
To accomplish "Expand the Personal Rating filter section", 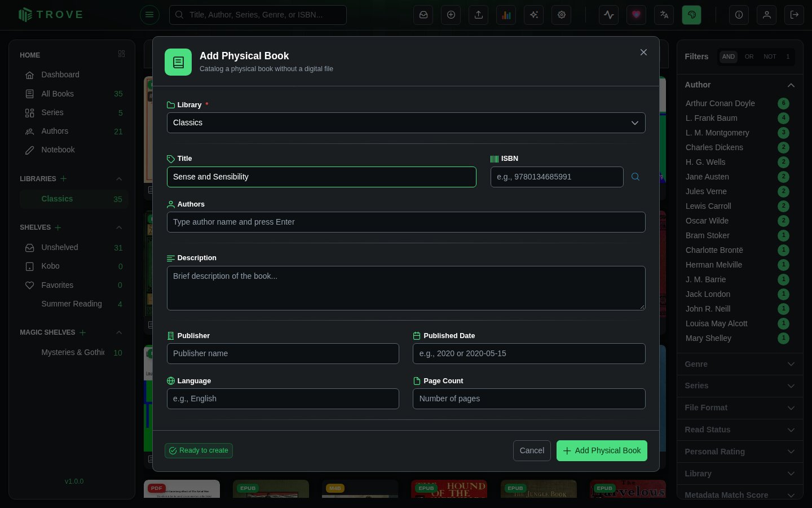I will [740, 452].
